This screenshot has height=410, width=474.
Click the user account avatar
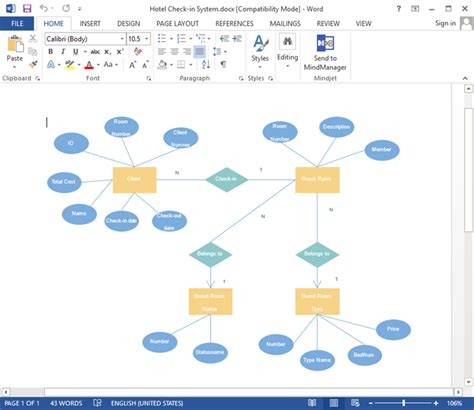(467, 23)
